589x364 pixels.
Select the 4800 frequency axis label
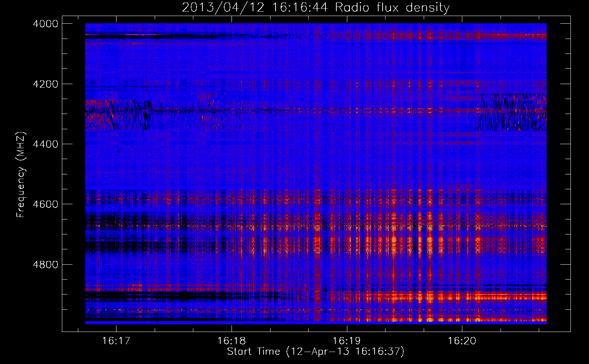[x=46, y=265]
